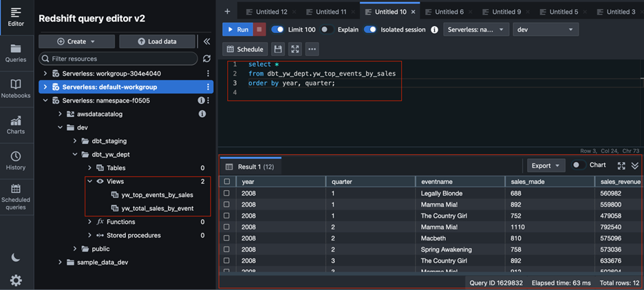This screenshot has width=644, height=290.
Task: Open options menu for namespace-f0505
Action: (208, 101)
